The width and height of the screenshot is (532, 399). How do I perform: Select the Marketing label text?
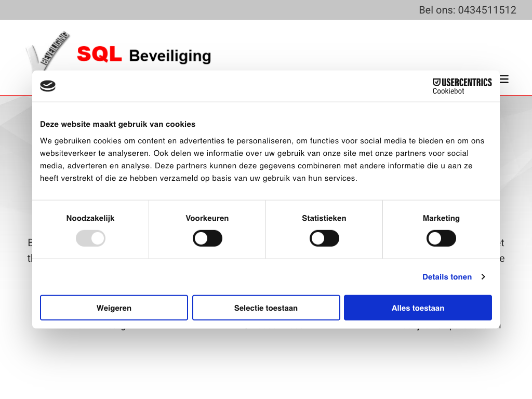coord(441,218)
